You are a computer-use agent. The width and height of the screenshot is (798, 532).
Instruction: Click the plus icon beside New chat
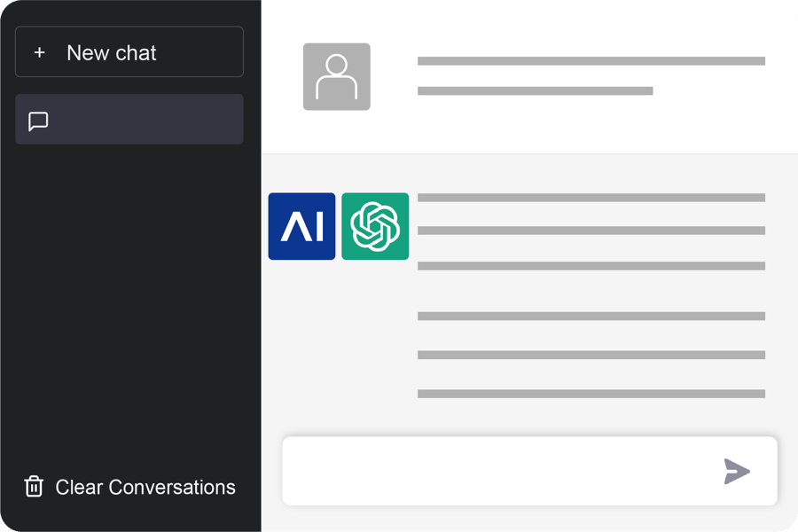click(39, 52)
